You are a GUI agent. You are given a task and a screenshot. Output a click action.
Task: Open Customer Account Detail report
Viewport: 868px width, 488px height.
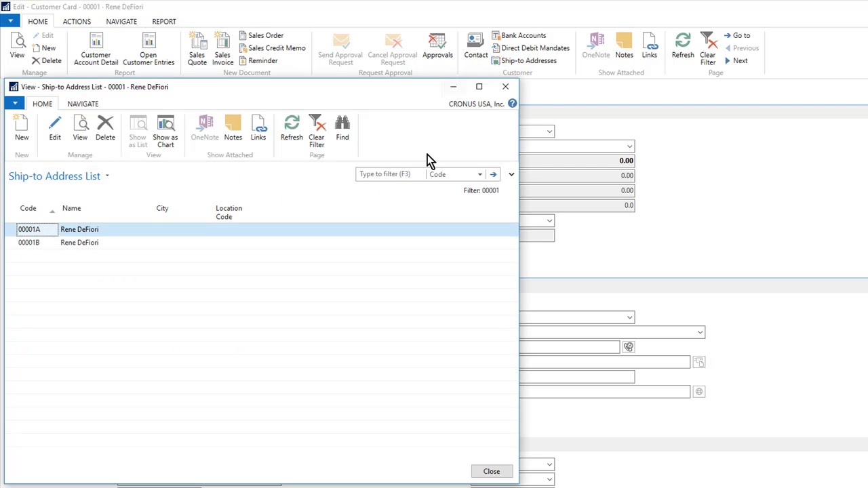[96, 49]
